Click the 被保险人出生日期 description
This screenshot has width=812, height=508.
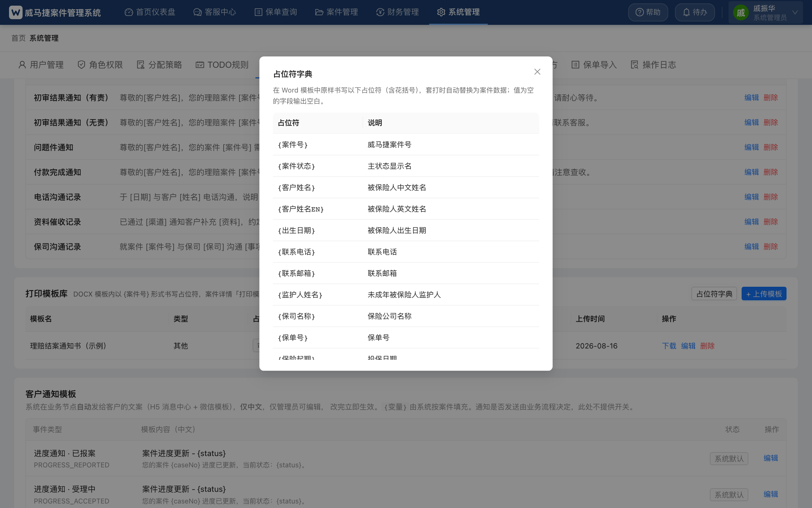click(x=397, y=230)
